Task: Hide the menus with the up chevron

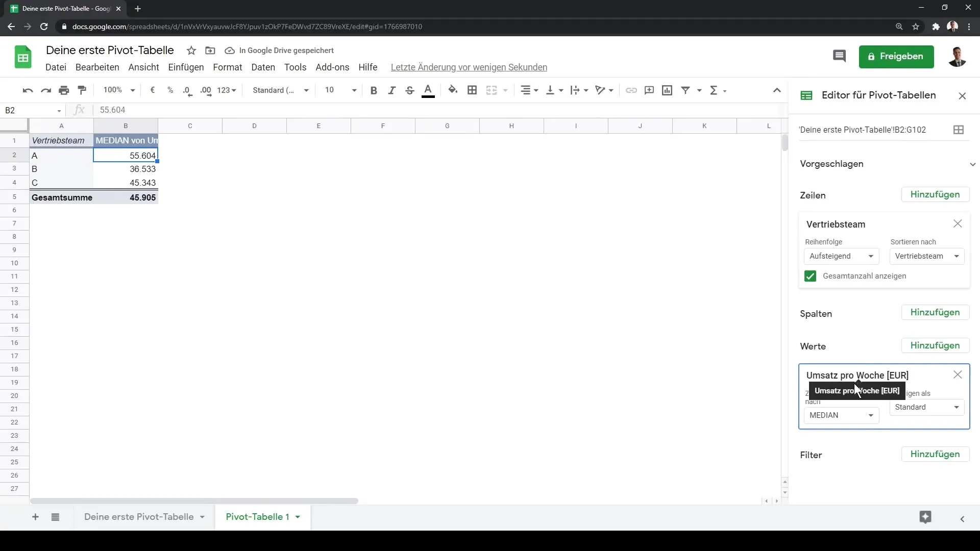Action: (x=777, y=90)
